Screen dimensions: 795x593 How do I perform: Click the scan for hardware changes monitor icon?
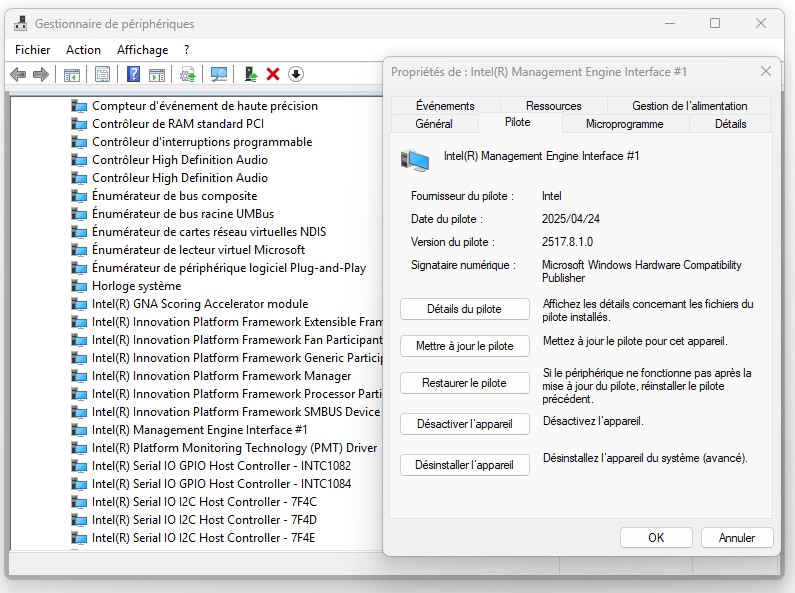pyautogui.click(x=219, y=74)
